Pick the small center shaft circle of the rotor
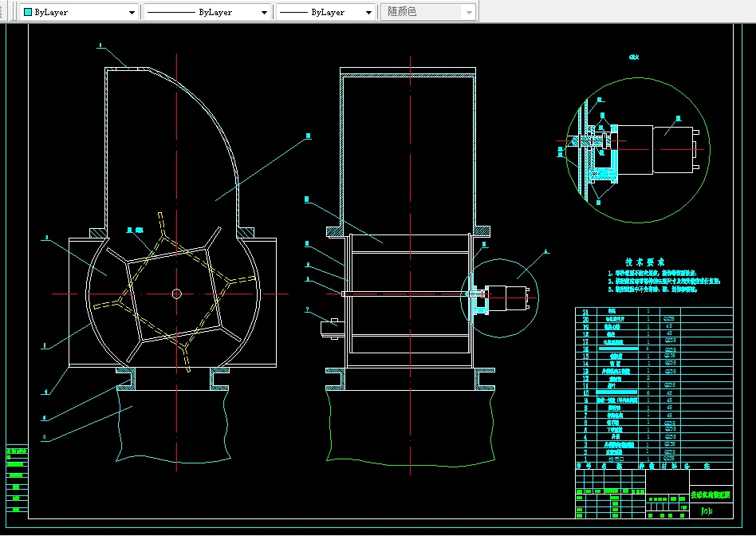This screenshot has width=756, height=536. pyautogui.click(x=176, y=294)
